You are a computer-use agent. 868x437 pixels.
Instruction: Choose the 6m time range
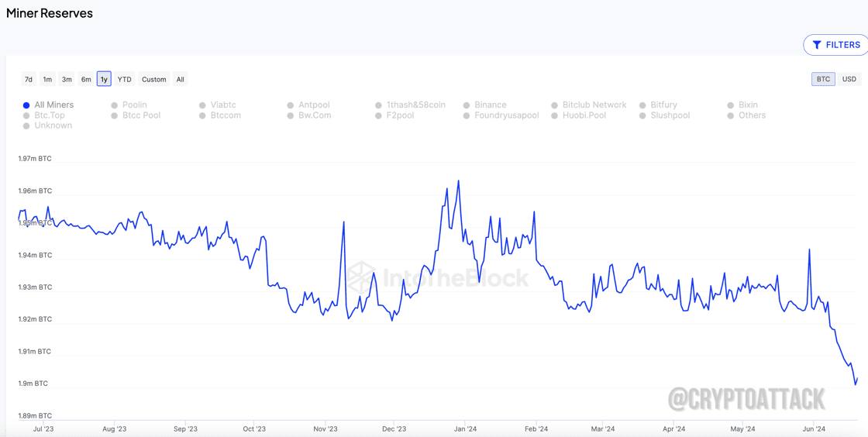[x=86, y=79]
